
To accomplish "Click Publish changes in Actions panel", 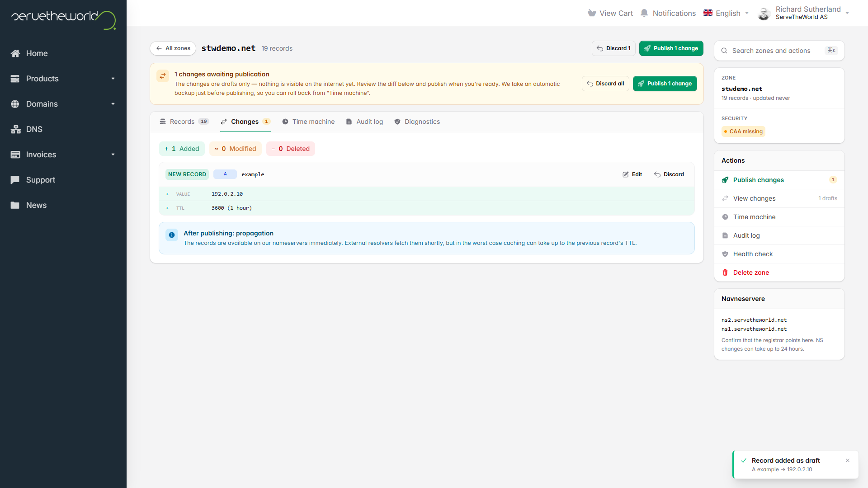I will [779, 180].
